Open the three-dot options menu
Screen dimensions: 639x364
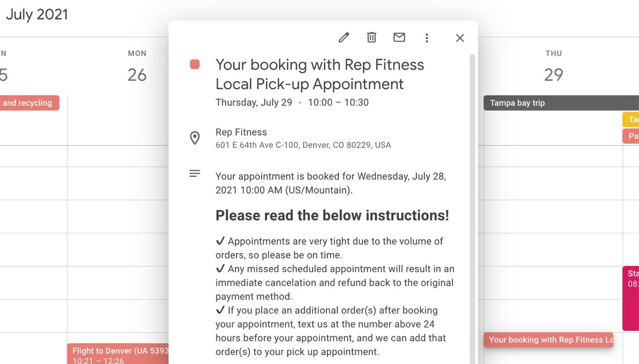(426, 38)
